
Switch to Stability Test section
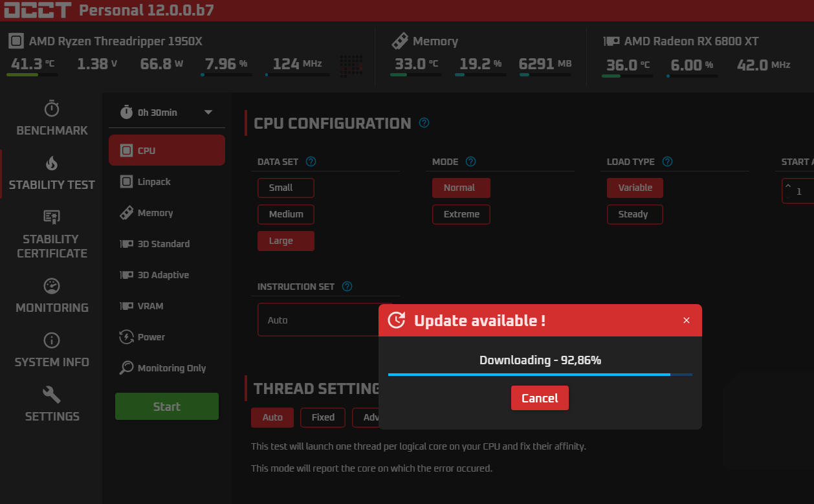point(52,173)
